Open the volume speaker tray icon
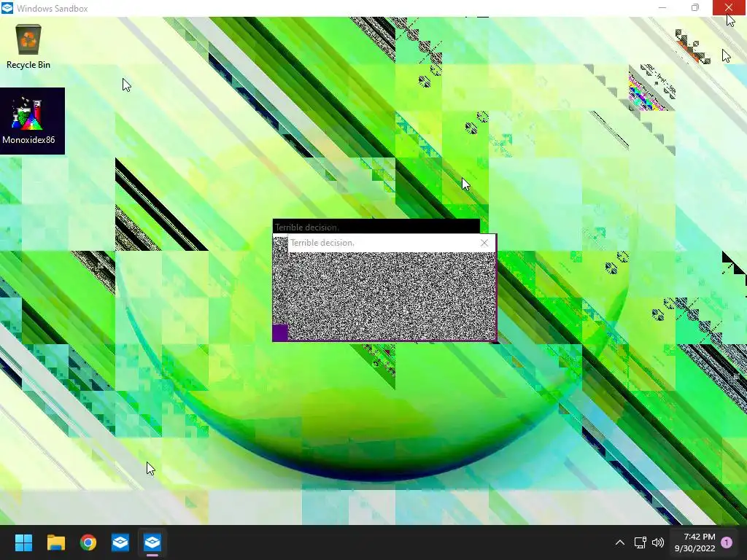 click(x=658, y=542)
